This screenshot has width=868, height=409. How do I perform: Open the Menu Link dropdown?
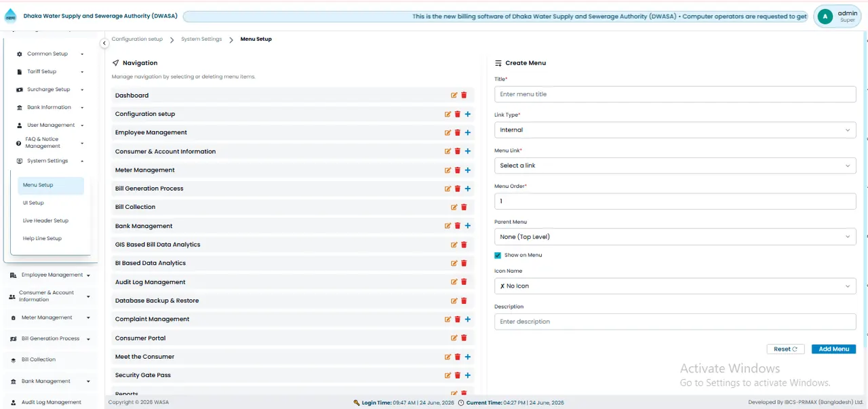[x=675, y=165]
